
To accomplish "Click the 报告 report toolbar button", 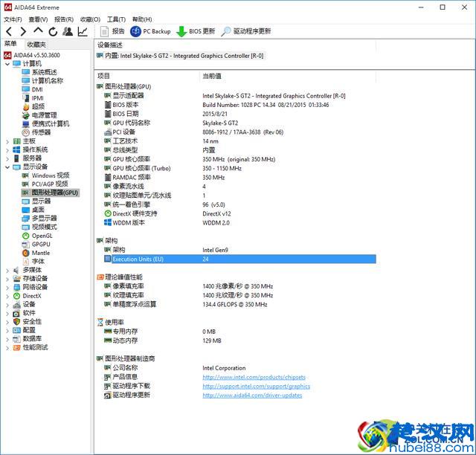I will point(112,31).
